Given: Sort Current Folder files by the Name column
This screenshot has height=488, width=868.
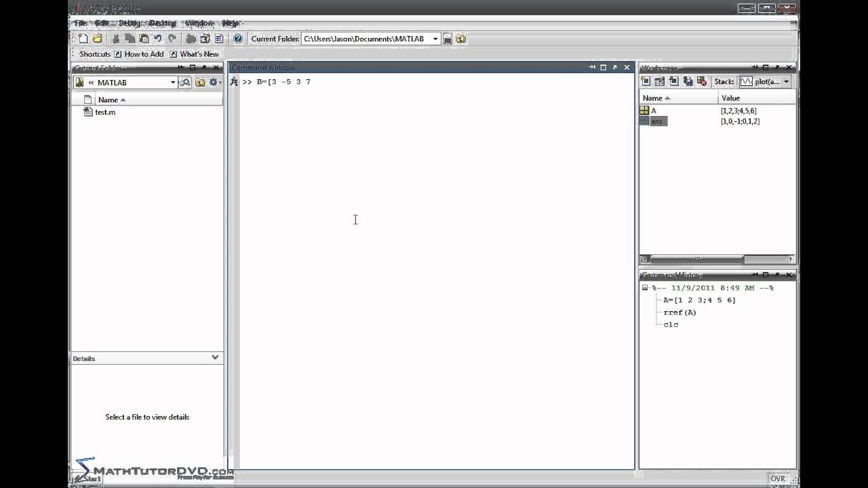Looking at the screenshot, I should (x=112, y=100).
